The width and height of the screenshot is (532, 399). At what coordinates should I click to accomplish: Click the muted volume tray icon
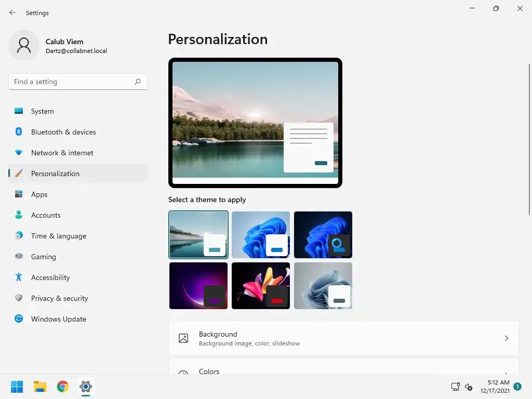click(x=469, y=387)
